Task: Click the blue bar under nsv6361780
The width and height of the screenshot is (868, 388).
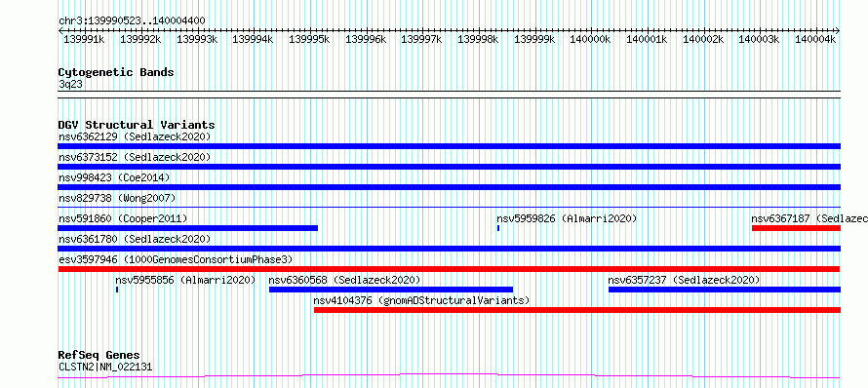Action: [x=449, y=249]
